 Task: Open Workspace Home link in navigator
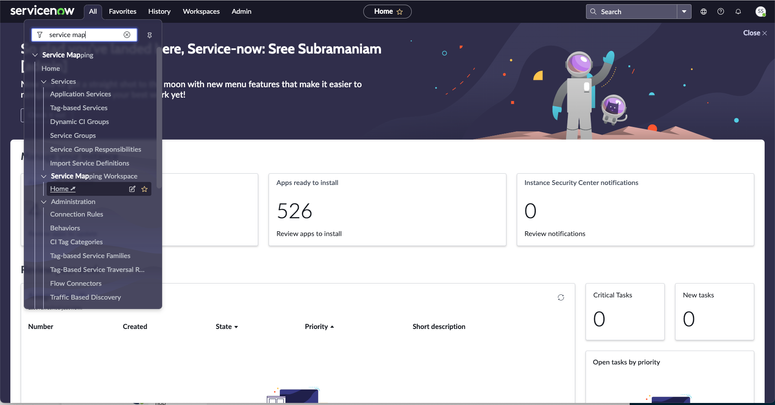(62, 189)
